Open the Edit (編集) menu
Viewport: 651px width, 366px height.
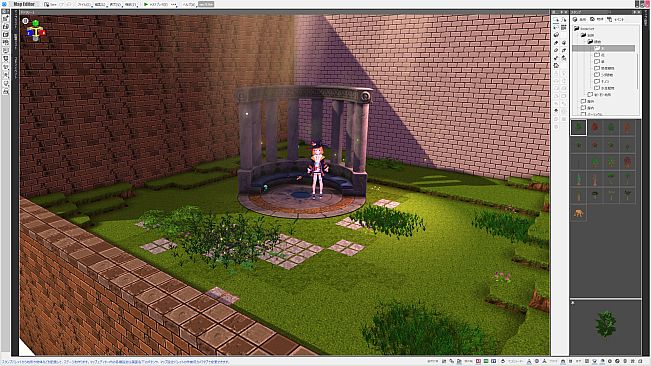[x=100, y=4]
